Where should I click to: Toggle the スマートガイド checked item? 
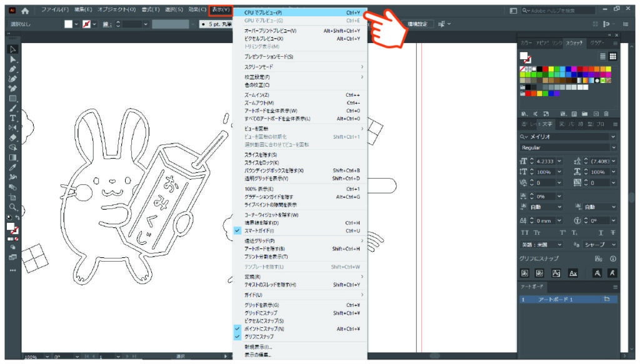(300, 231)
